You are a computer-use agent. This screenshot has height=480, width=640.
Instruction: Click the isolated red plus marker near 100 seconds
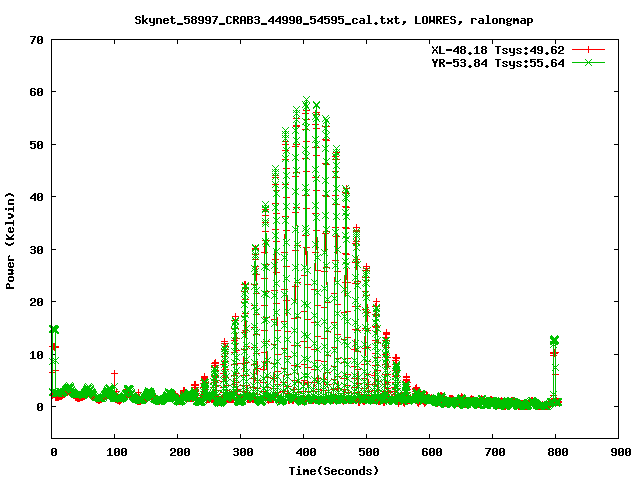point(115,373)
